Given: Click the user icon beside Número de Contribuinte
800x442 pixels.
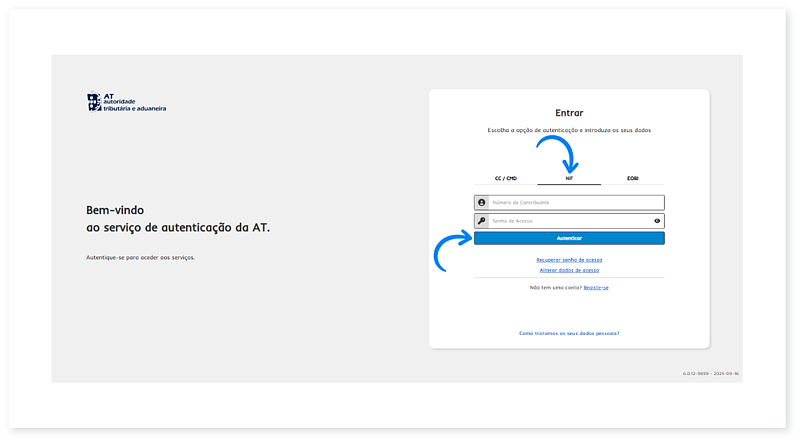Looking at the screenshot, I should tap(481, 202).
